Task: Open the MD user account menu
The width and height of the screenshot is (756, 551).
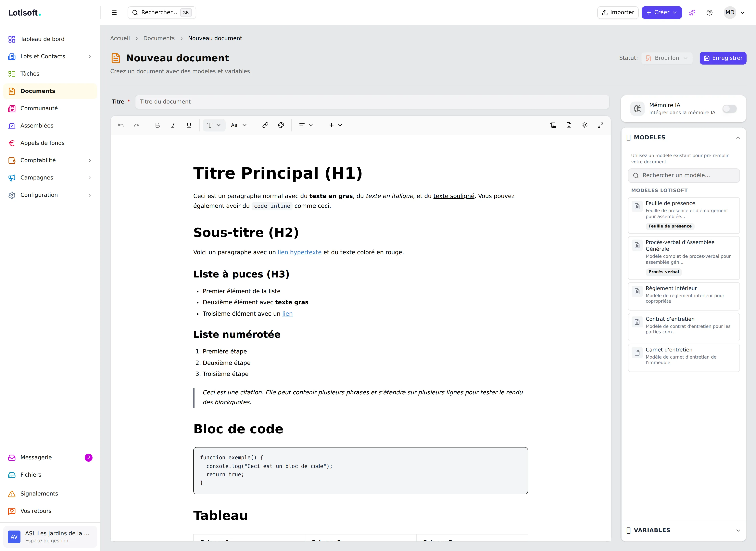Action: (x=735, y=12)
